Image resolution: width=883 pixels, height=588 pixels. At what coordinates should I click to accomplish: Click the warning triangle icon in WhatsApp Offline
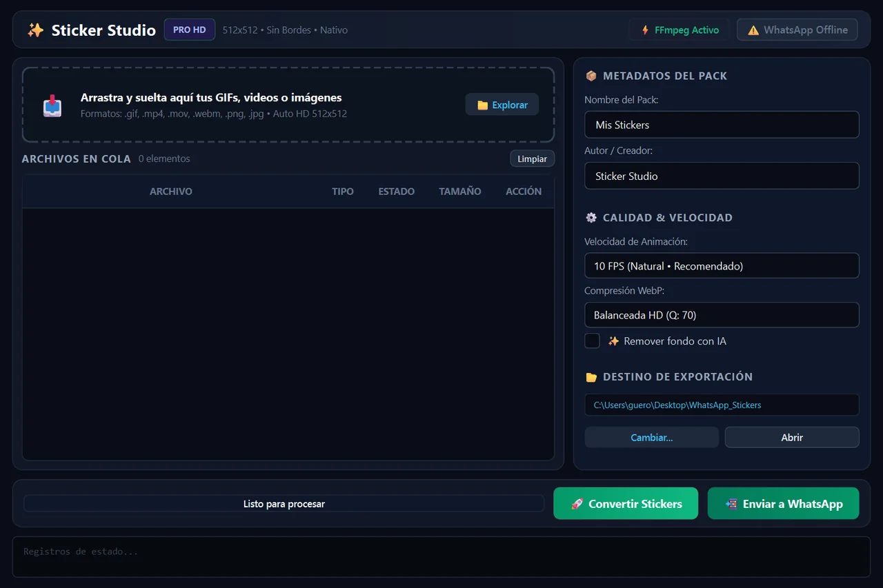coord(753,30)
